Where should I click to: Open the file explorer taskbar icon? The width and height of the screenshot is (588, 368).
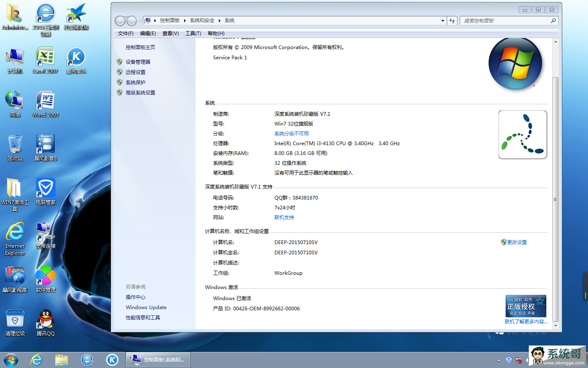point(62,360)
